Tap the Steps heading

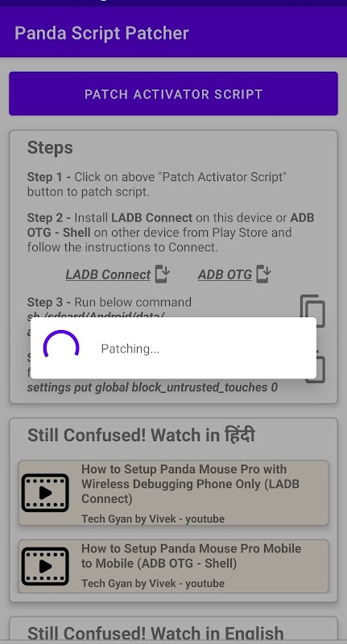coord(50,148)
